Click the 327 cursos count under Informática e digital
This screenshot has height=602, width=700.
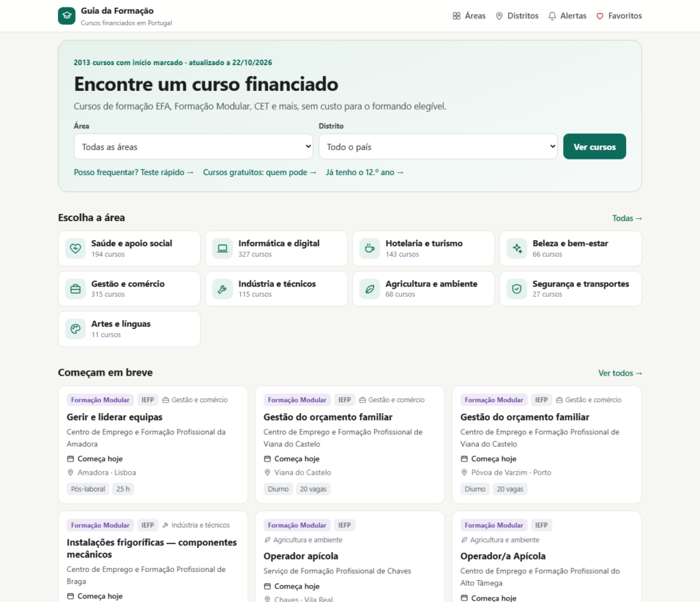255,254
